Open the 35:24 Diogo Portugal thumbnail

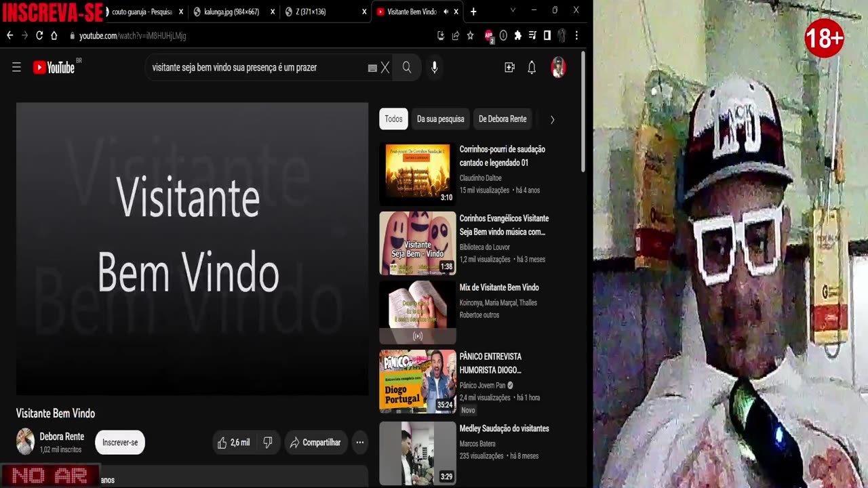[x=418, y=382]
